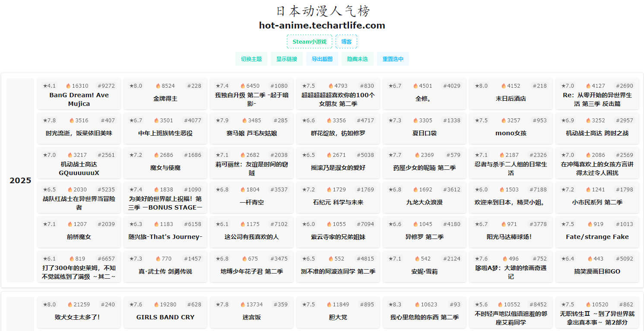
Task: Click the flame icon beside 1692
Action: coord(416,190)
